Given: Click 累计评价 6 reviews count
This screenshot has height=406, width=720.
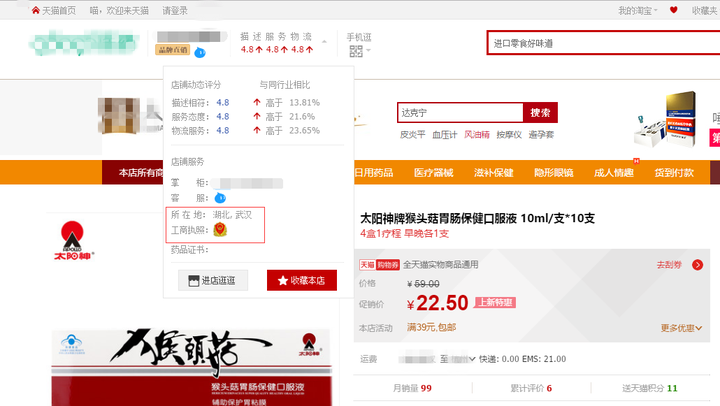Looking at the screenshot, I should click(531, 389).
